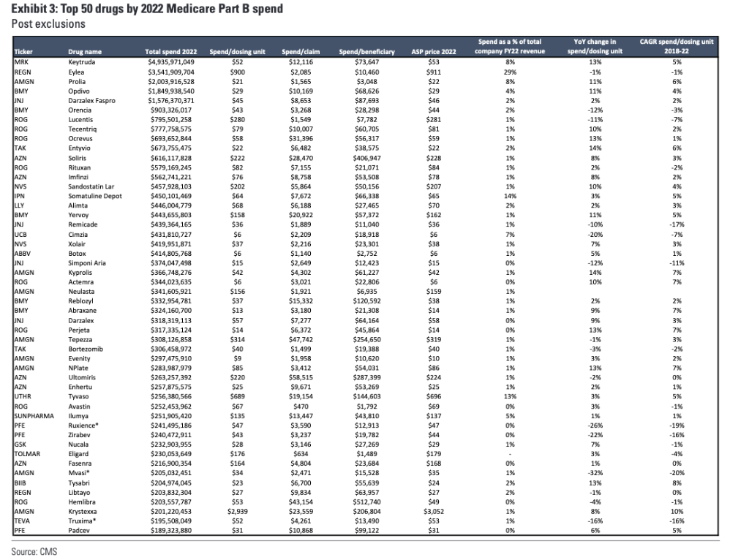
Task: Click the 'CAGR spend/dosing unit 2018-22' header
Action: (677, 46)
